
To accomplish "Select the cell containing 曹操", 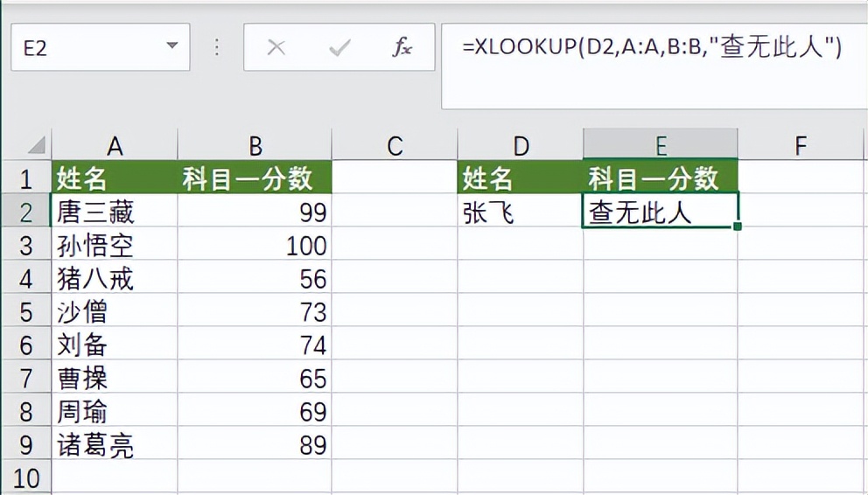I will click(115, 377).
